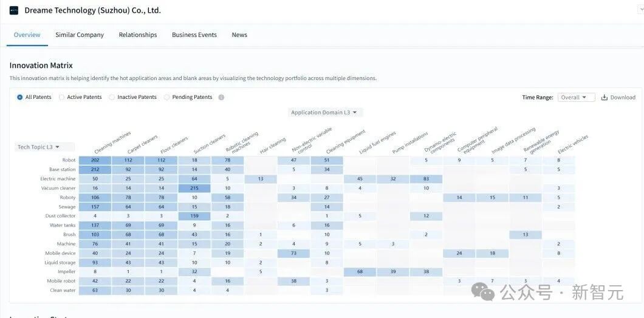Click the Download button
Viewport: 644px width, 318px height.
click(x=618, y=97)
